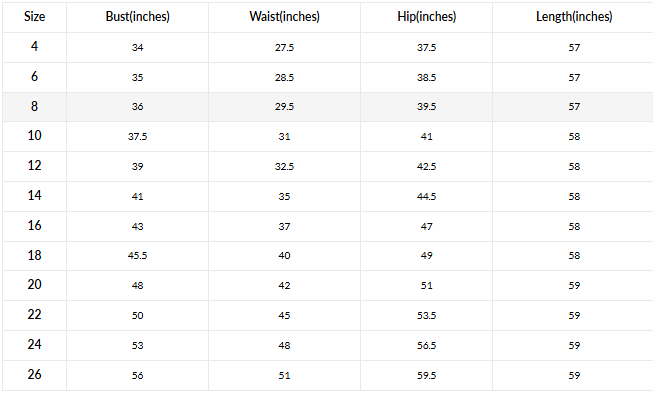Viewport: 653px width, 393px height.
Task: Click the Size column header
Action: [34, 17]
